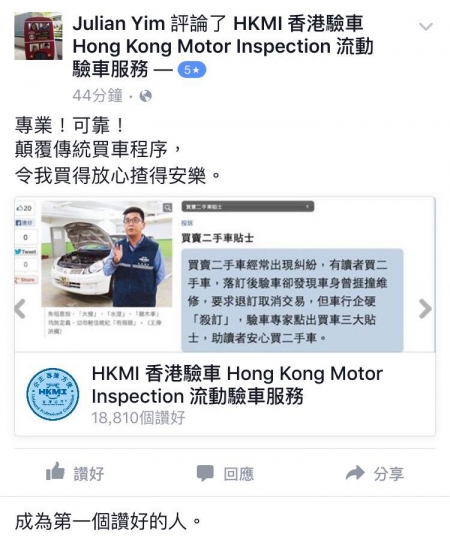Open HKMI 香港驗車 page title link

(237, 385)
